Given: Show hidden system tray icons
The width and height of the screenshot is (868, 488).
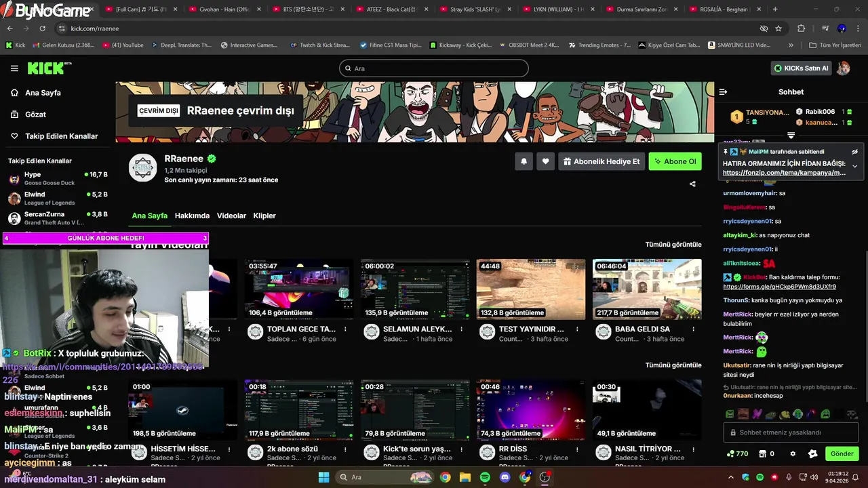Looking at the screenshot, I should [731, 477].
